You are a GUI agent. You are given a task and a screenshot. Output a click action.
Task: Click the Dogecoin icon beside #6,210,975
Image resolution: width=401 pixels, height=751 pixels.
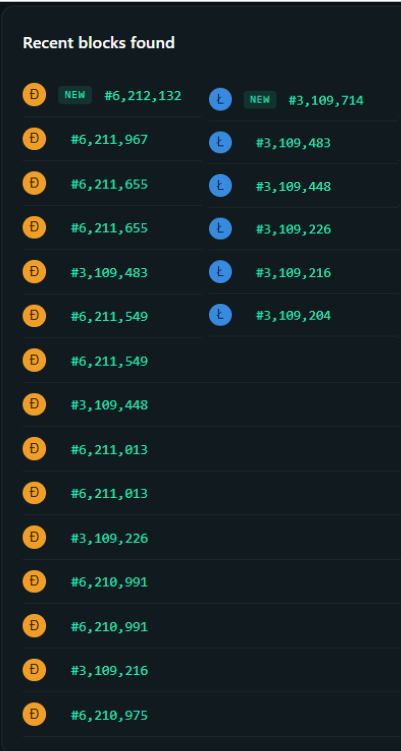click(34, 714)
